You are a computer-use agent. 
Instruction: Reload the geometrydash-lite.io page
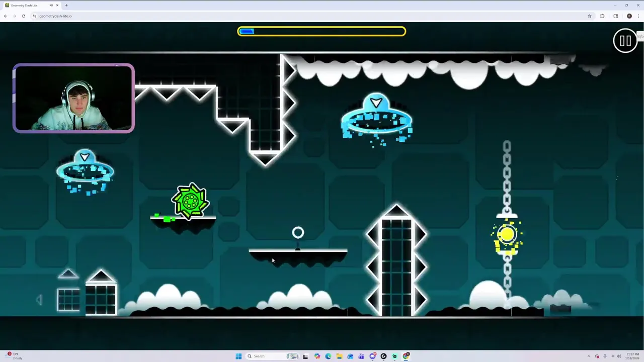(24, 16)
